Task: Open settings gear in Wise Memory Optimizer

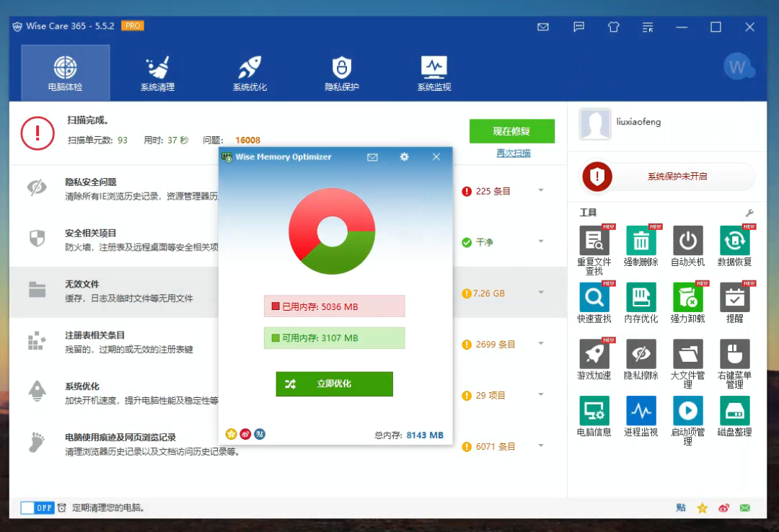Action: pyautogui.click(x=404, y=157)
